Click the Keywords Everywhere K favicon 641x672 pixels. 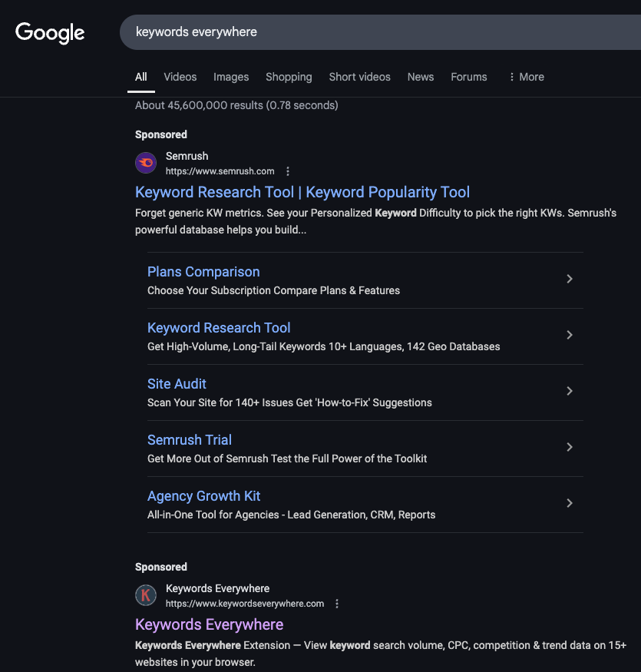click(146, 595)
